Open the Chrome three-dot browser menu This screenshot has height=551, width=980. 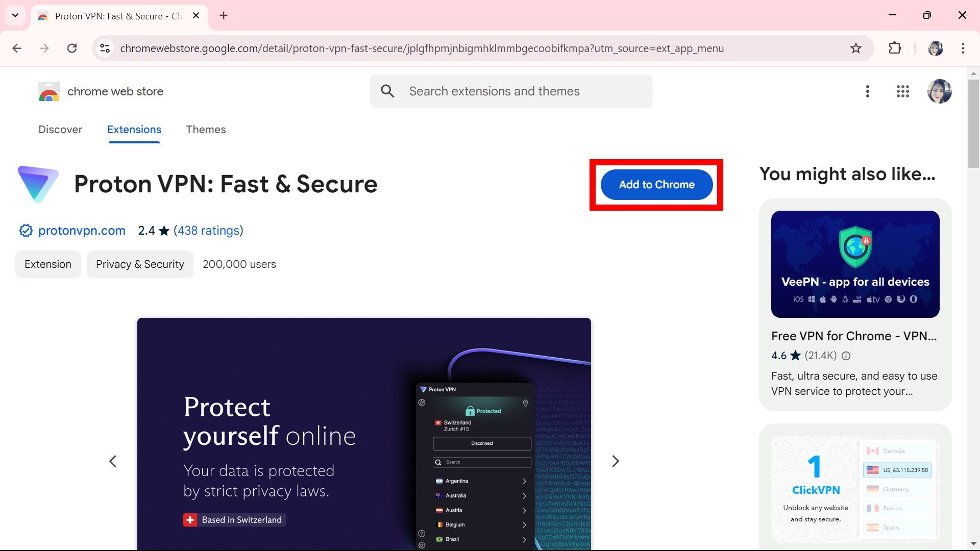[963, 48]
